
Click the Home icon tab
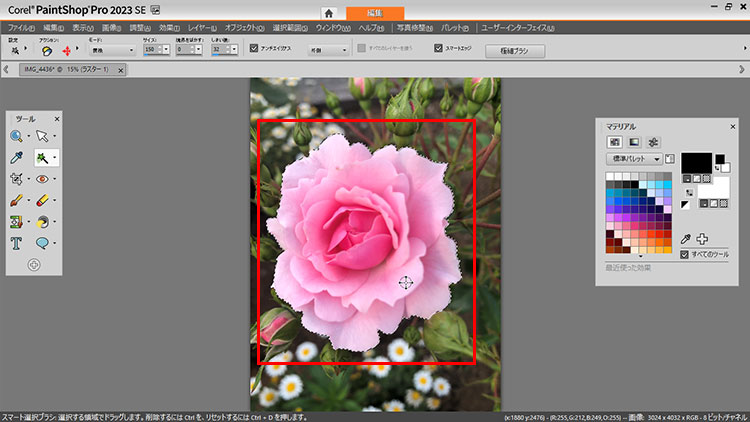coord(329,14)
